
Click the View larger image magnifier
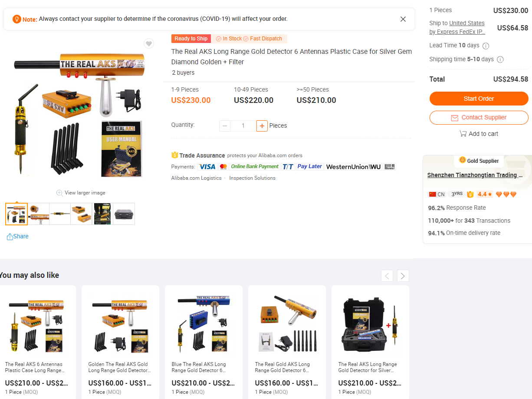point(59,193)
